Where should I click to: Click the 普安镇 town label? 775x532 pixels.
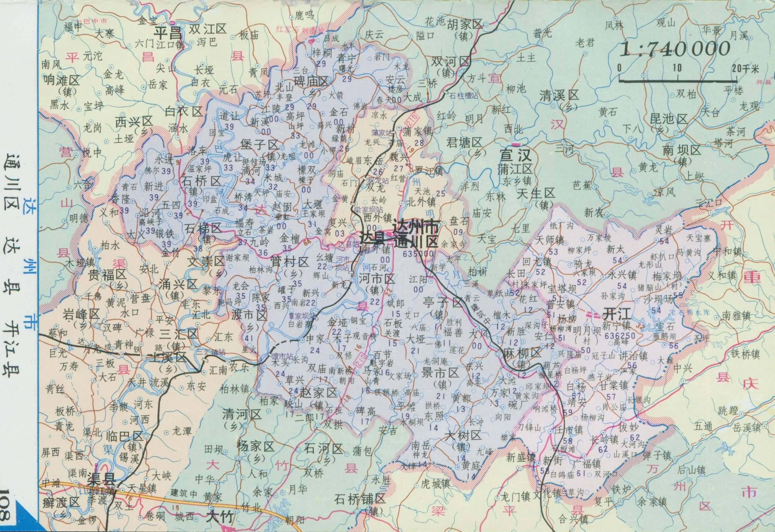click(561, 304)
